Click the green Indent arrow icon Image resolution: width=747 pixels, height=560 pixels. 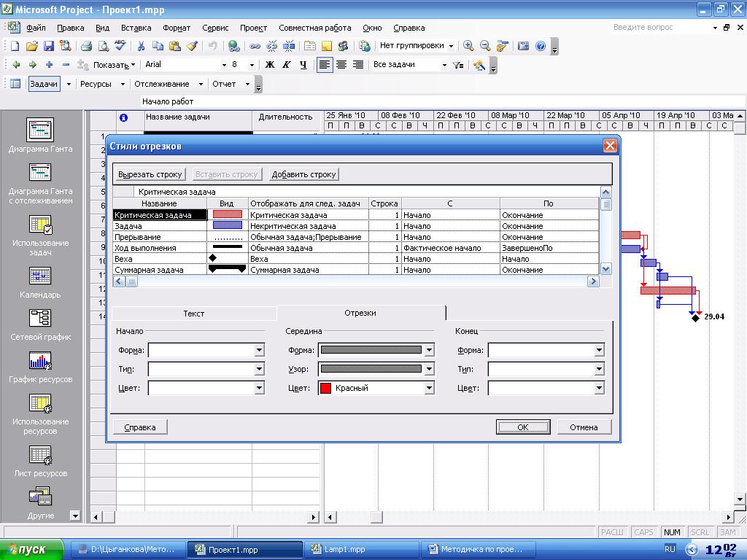pos(32,65)
